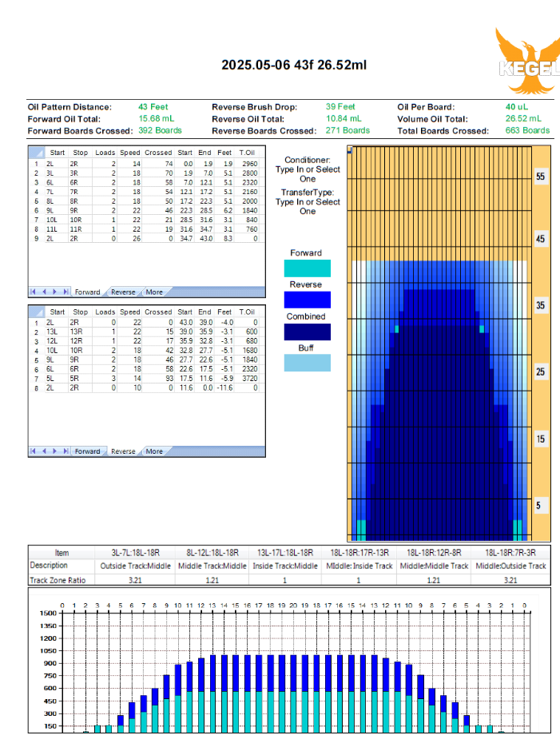
Task: Click Reverse Brush Drop value '39 Feet'
Action: click(x=340, y=107)
